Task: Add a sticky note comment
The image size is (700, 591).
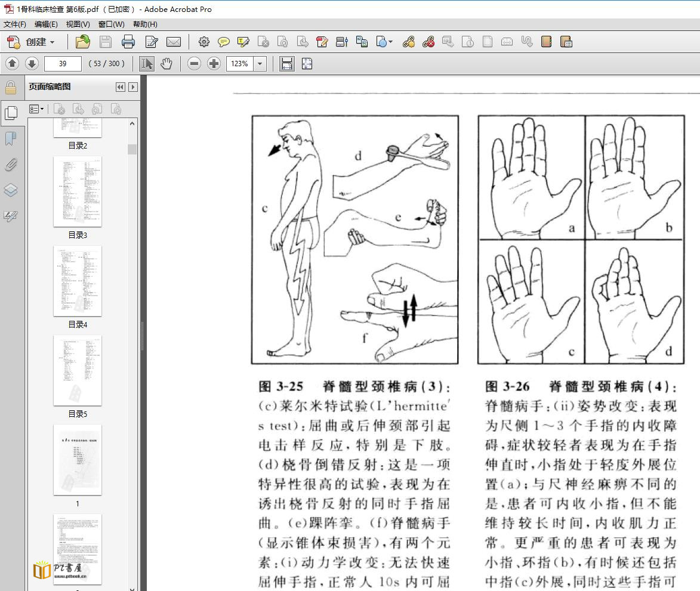Action: (223, 42)
